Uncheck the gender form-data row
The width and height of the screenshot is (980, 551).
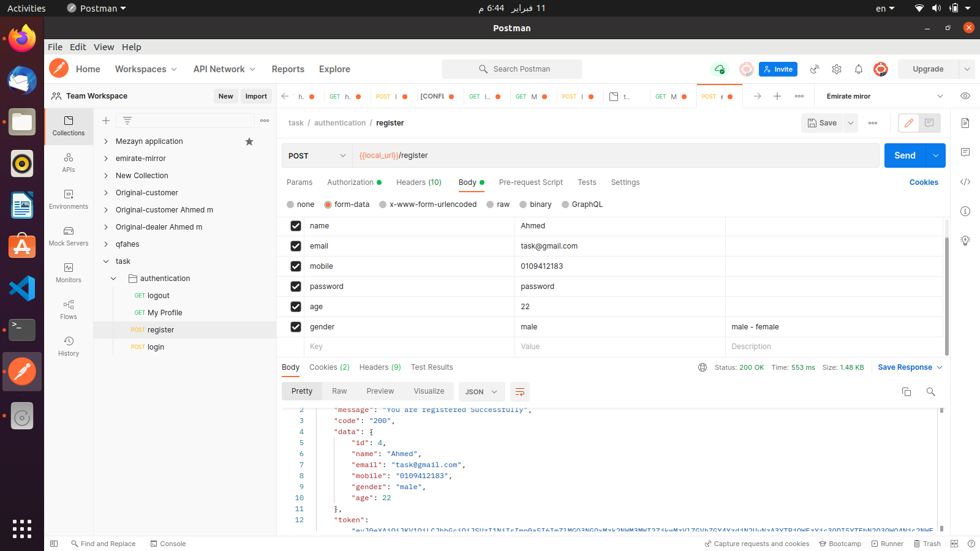296,327
